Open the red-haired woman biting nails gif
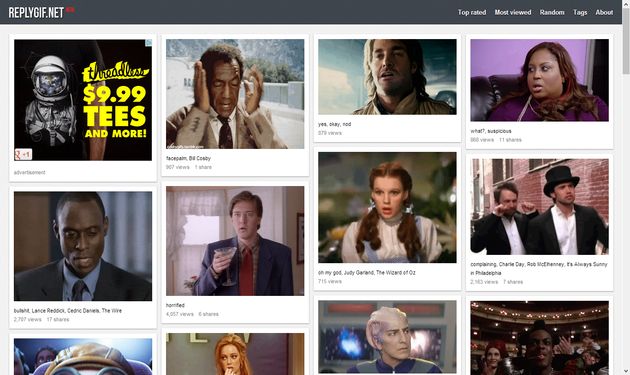 235,354
